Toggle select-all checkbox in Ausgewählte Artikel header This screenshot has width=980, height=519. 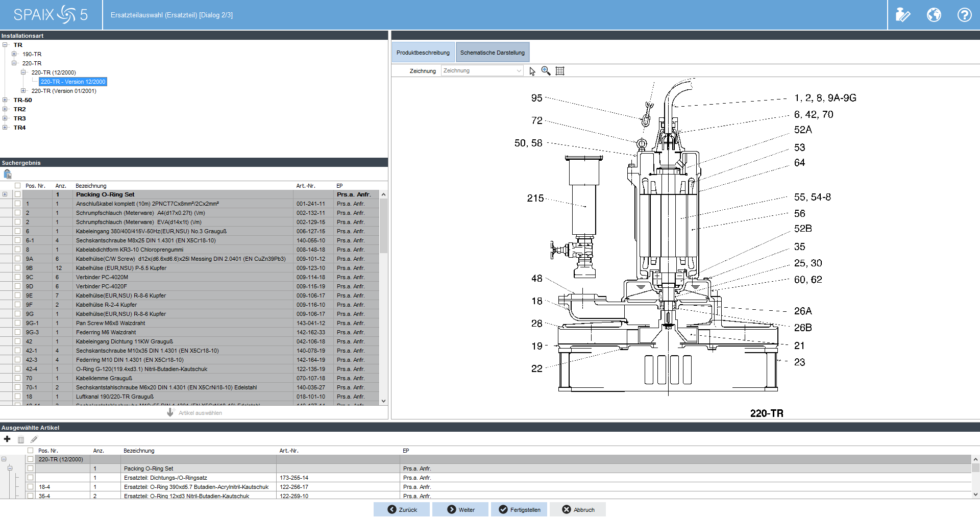pos(31,451)
